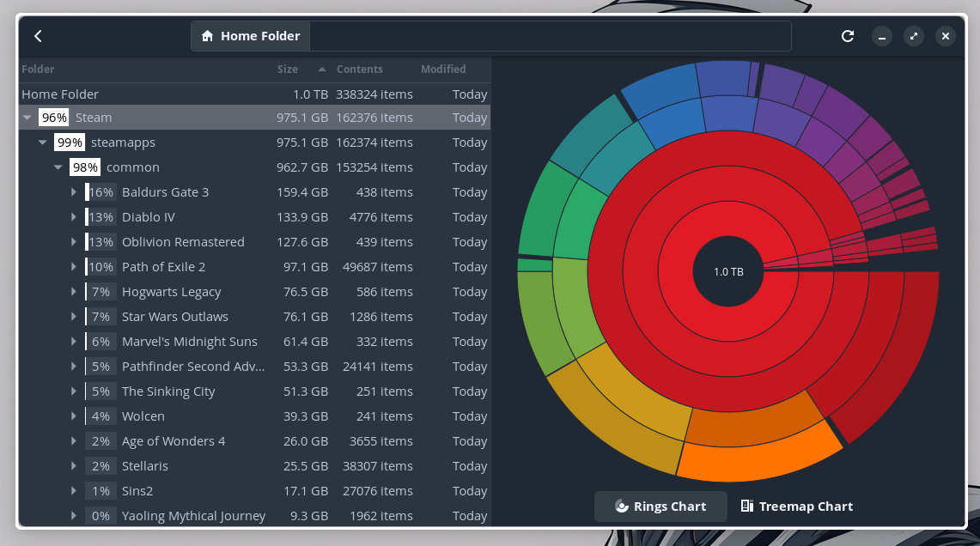This screenshot has width=980, height=546.
Task: Expand the Diablo IV folder
Action: click(x=74, y=217)
